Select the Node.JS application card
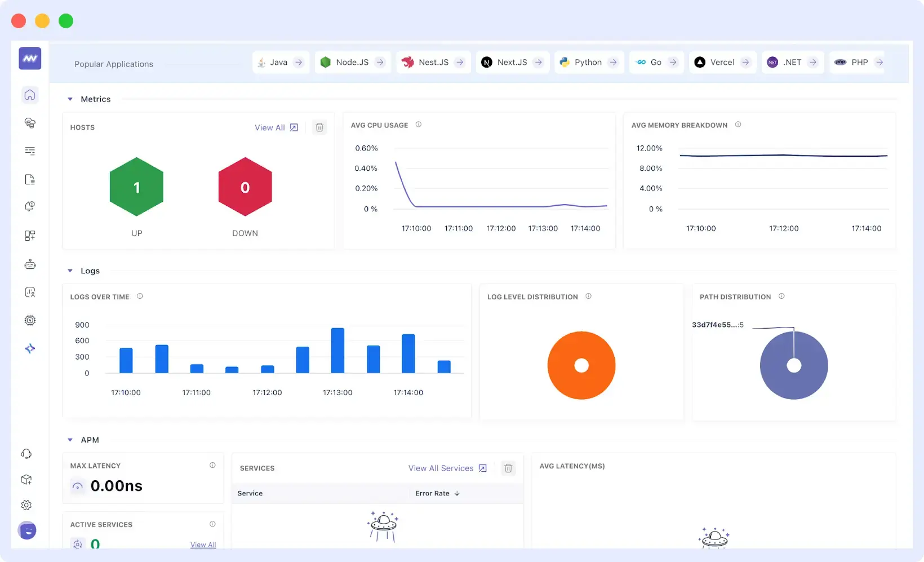The width and height of the screenshot is (924, 562). pos(352,62)
